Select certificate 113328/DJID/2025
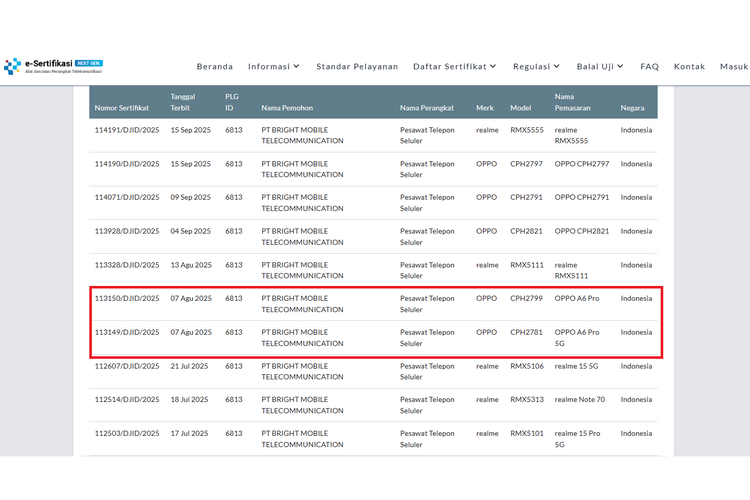The height and width of the screenshot is (500, 750). pos(127,265)
